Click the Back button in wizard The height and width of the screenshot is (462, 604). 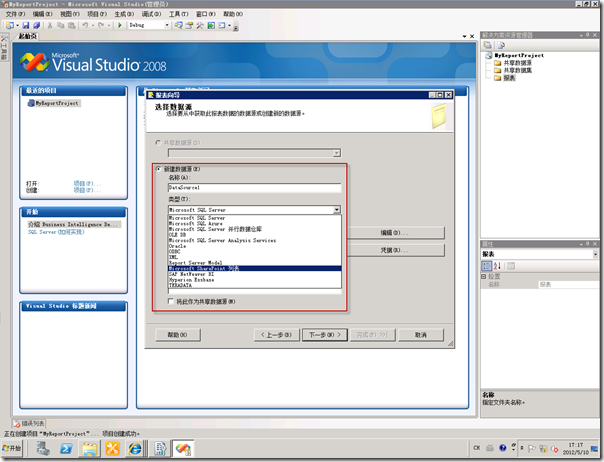[x=277, y=335]
